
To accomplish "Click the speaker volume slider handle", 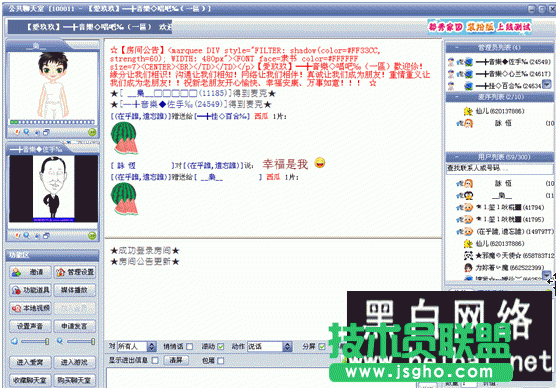I will 47,342.
